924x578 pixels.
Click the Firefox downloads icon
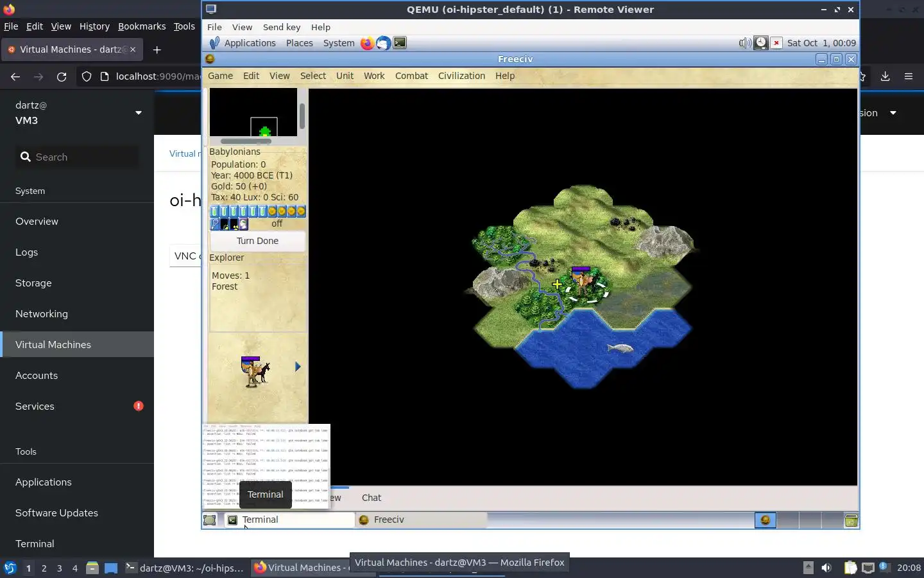pyautogui.click(x=885, y=76)
